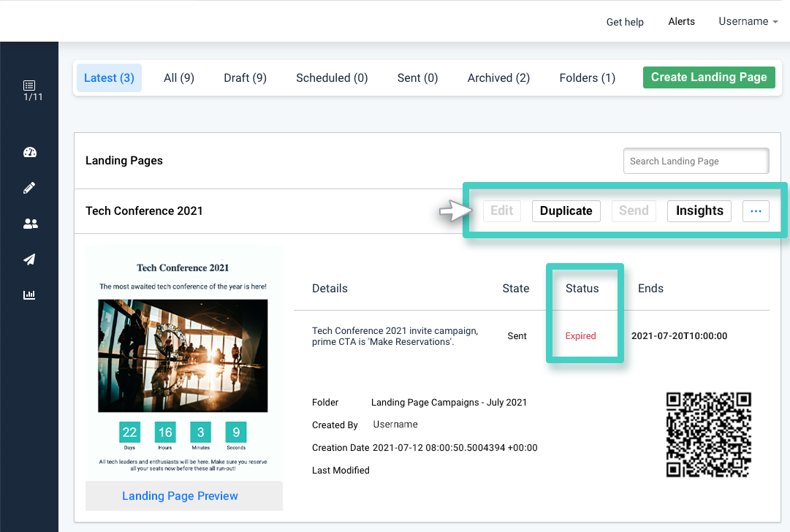Screen dimensions: 790x532
Task: Click the Created By Username value
Action: 395,424
